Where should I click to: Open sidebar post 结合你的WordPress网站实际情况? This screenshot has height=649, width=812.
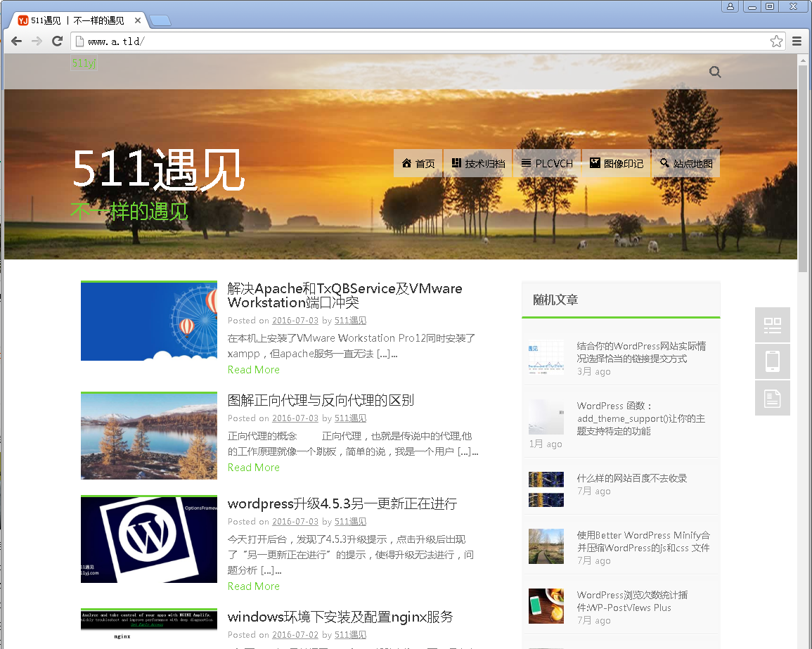[642, 352]
